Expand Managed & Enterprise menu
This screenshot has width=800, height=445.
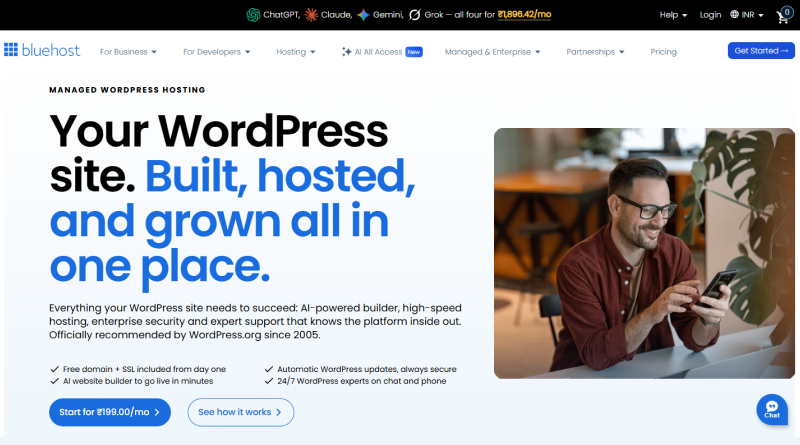pyautogui.click(x=492, y=52)
